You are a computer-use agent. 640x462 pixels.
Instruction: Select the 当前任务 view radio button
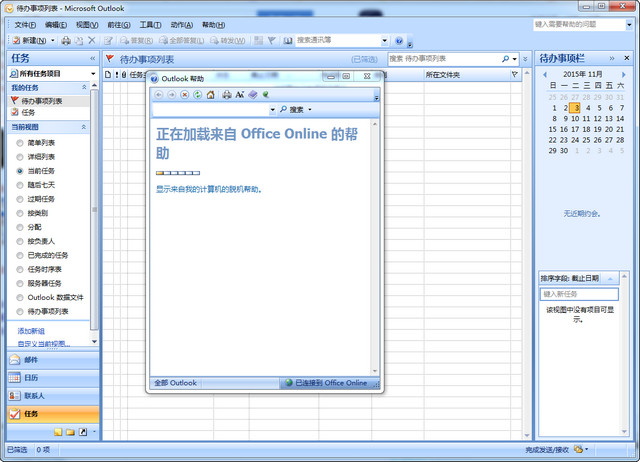[x=20, y=171]
